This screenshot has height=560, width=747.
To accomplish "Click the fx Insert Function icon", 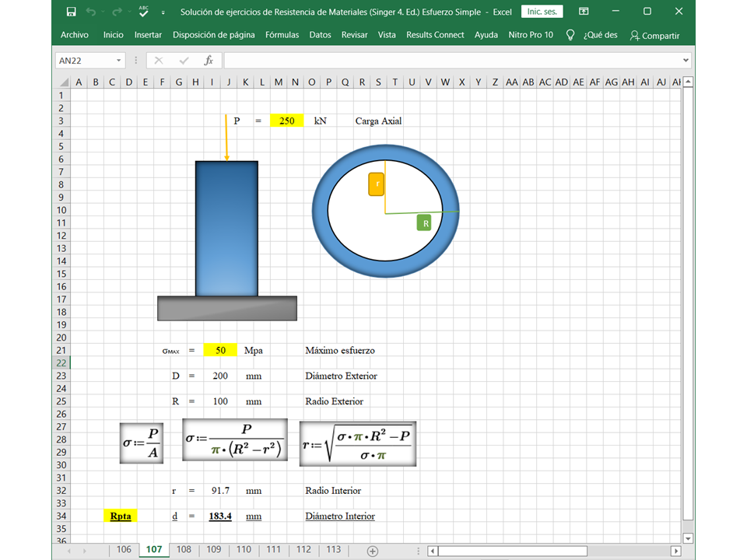I will [209, 61].
